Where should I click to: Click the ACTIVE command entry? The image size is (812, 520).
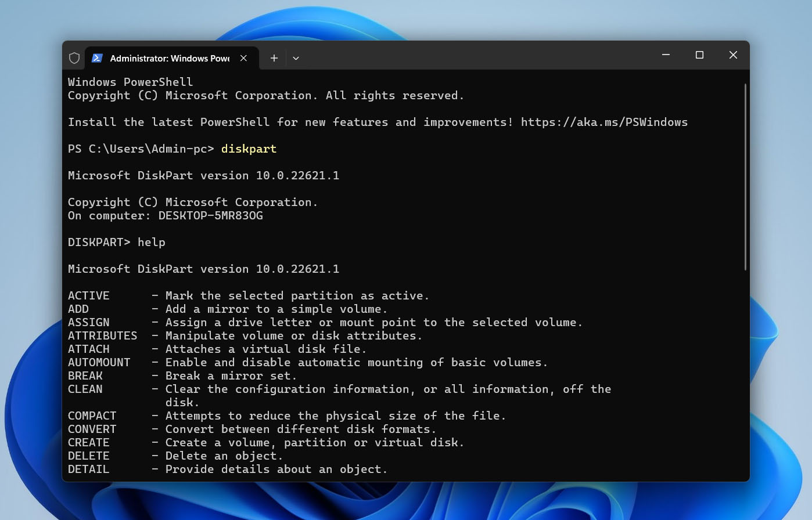[89, 295]
